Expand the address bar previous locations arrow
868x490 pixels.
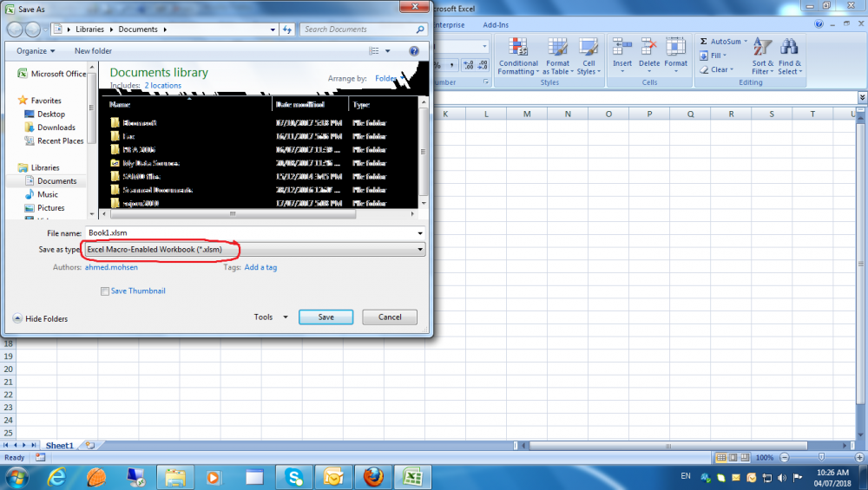[273, 29]
